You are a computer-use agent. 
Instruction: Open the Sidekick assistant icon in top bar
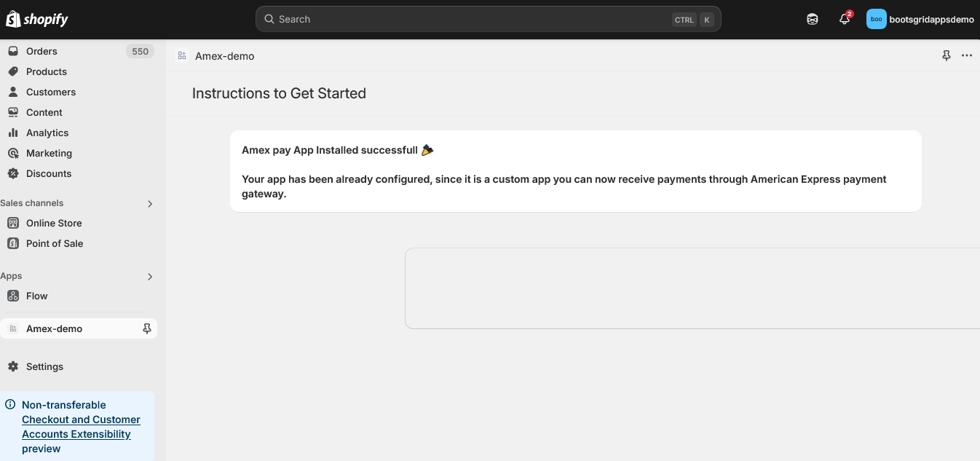pyautogui.click(x=813, y=20)
